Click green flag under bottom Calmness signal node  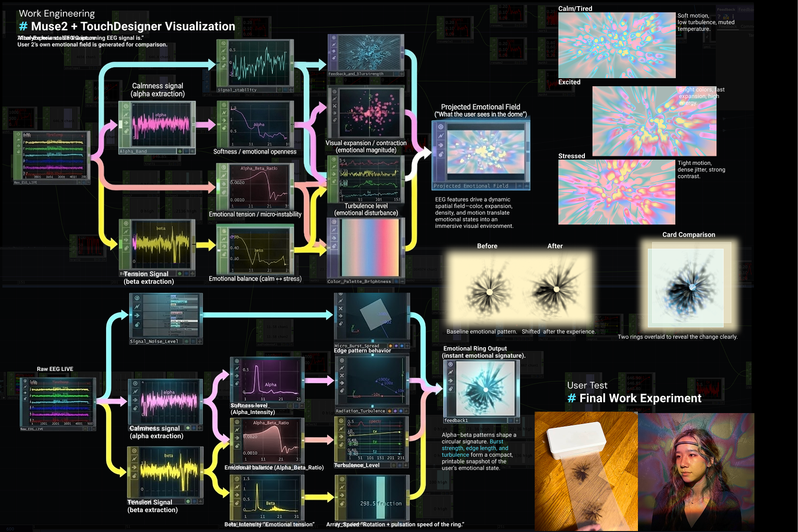coord(188,428)
